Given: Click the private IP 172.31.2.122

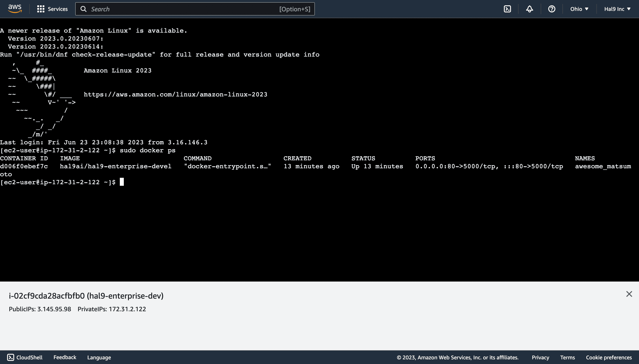Looking at the screenshot, I should tap(127, 309).
